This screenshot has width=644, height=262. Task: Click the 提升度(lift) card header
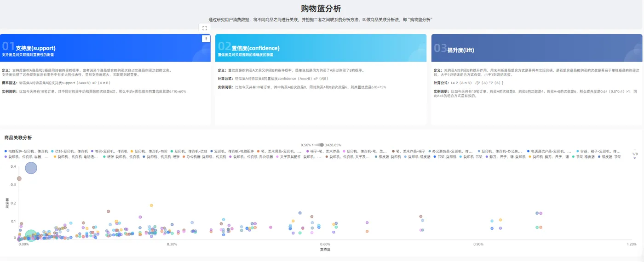(x=537, y=48)
